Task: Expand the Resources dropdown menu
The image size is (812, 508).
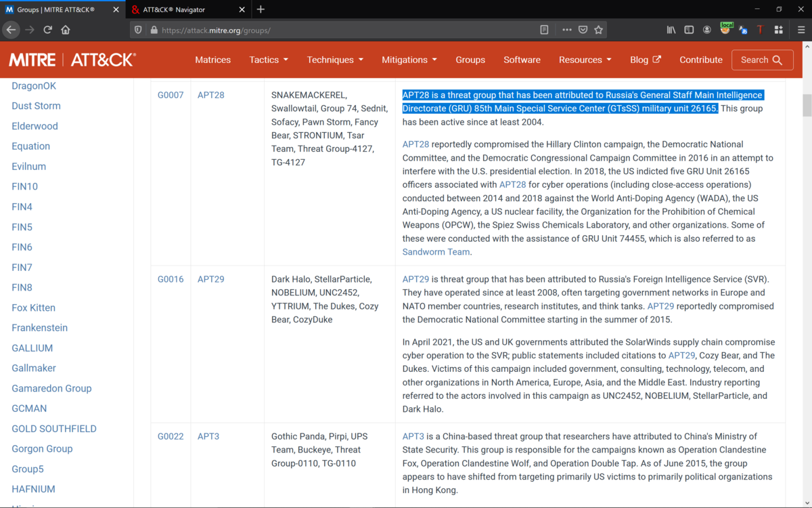Action: click(x=585, y=60)
